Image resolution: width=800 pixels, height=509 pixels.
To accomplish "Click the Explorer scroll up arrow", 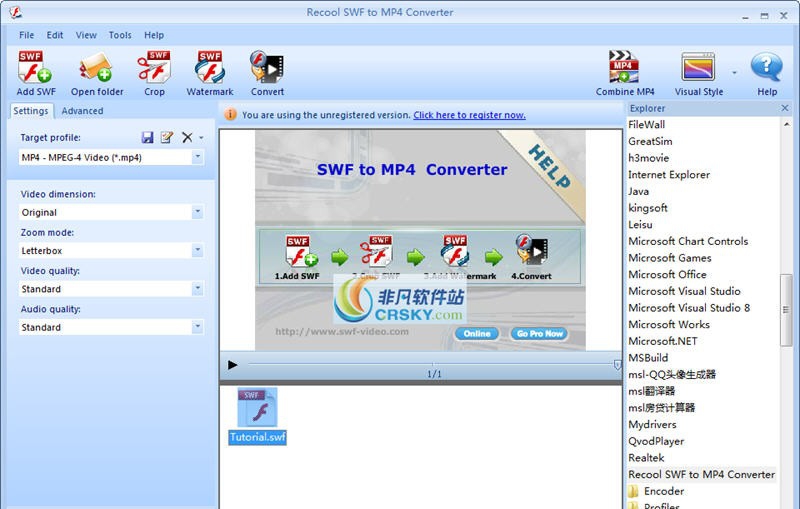I will click(x=786, y=124).
